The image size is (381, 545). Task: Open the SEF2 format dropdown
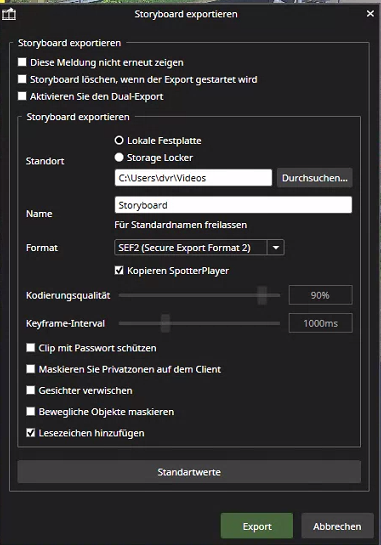click(199, 247)
